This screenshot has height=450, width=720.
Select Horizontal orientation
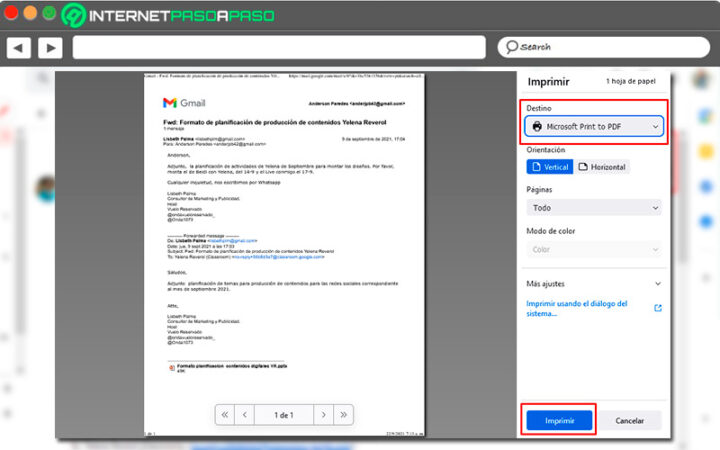[x=602, y=167]
